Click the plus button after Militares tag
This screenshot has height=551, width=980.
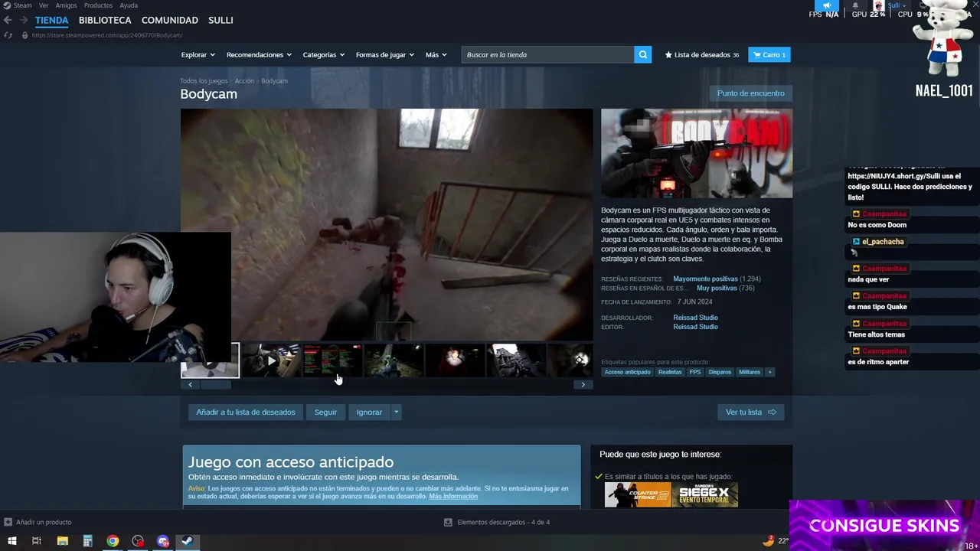coord(769,372)
